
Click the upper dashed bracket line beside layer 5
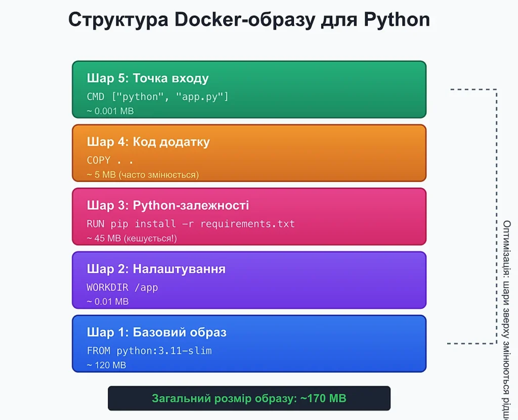coord(473,89)
